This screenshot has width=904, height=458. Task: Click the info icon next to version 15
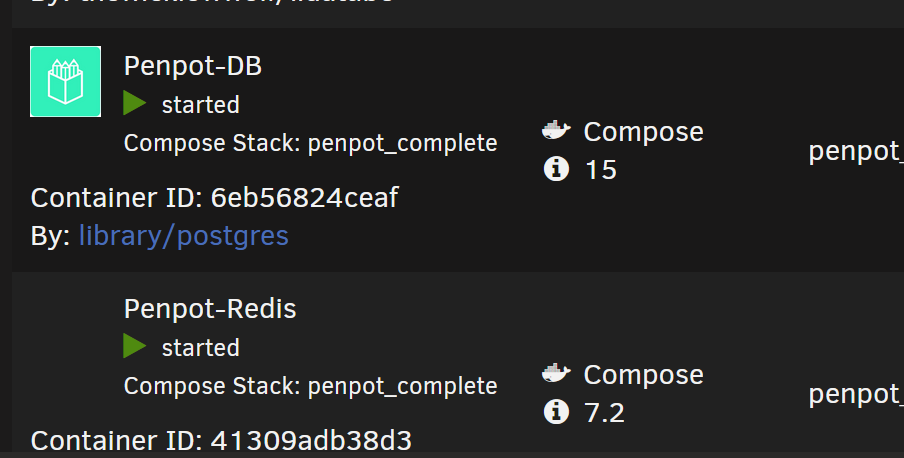point(556,169)
